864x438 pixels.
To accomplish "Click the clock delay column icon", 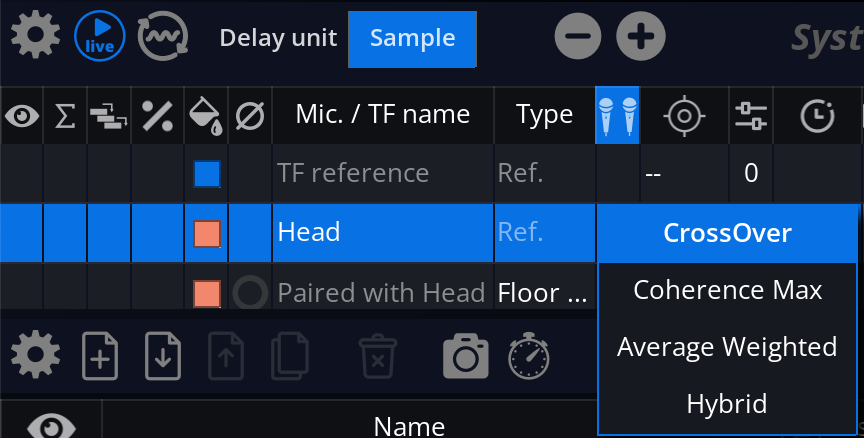I will 817,115.
